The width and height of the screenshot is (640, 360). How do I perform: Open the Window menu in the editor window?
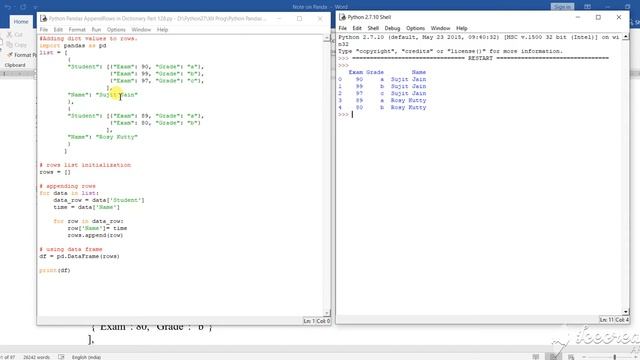coord(141,30)
